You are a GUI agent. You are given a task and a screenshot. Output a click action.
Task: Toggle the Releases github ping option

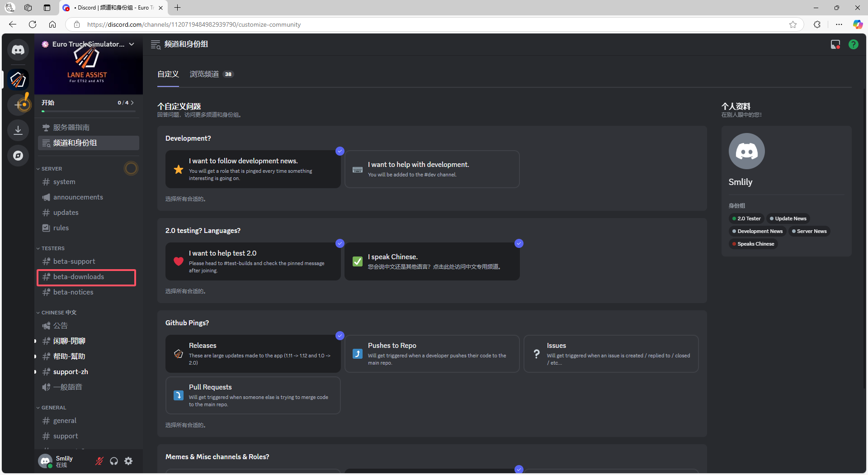tap(253, 354)
